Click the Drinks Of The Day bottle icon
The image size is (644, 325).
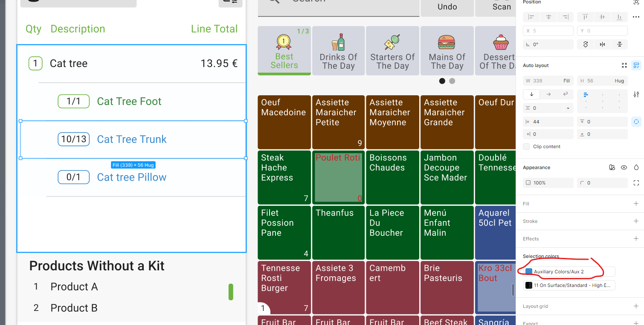tap(338, 42)
